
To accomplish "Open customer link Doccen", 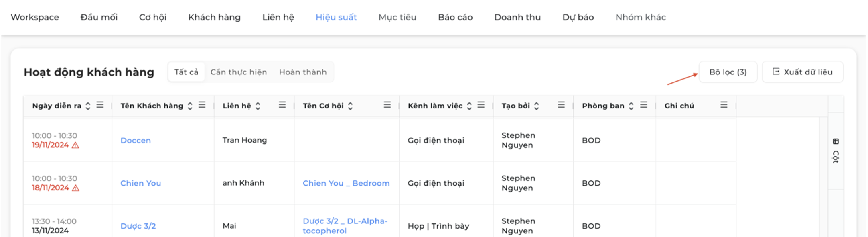I will [136, 141].
